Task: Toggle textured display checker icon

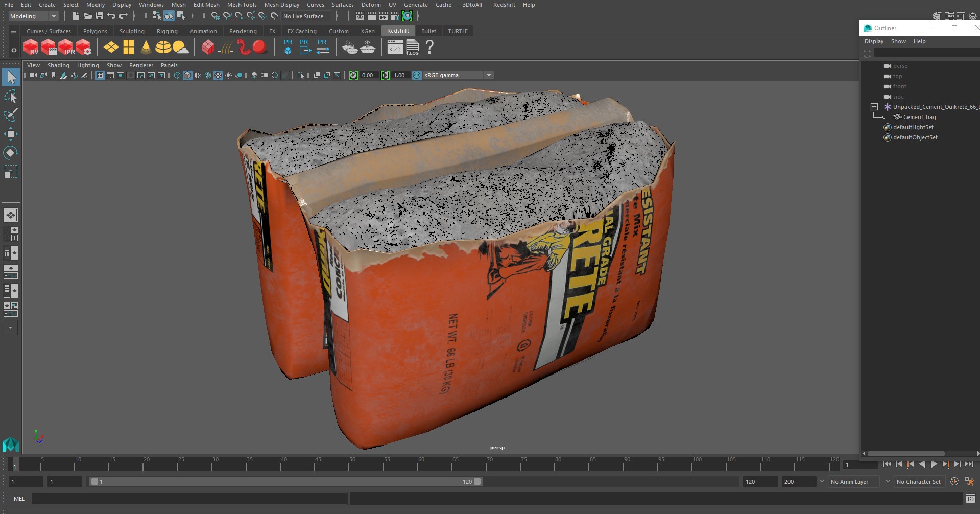Action: click(x=218, y=75)
